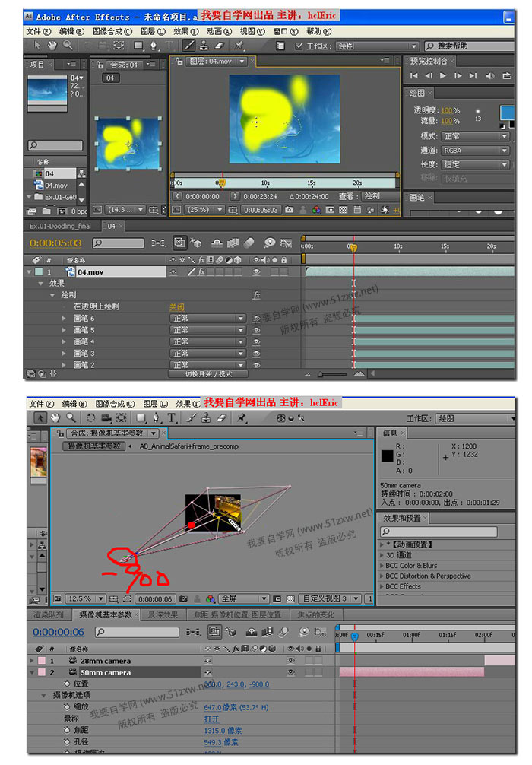Image resolution: width=532 pixels, height=765 pixels.
Task: Open the 全屏 resolution dropdown in lower viewer
Action: coord(243,598)
